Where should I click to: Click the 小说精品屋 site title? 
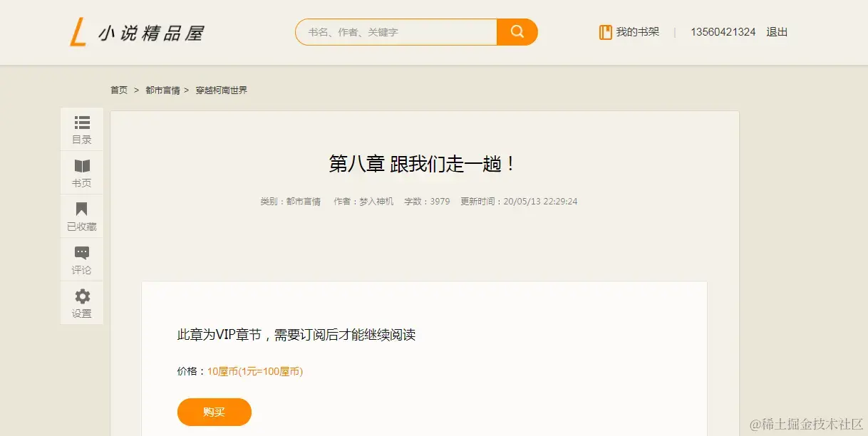(151, 33)
